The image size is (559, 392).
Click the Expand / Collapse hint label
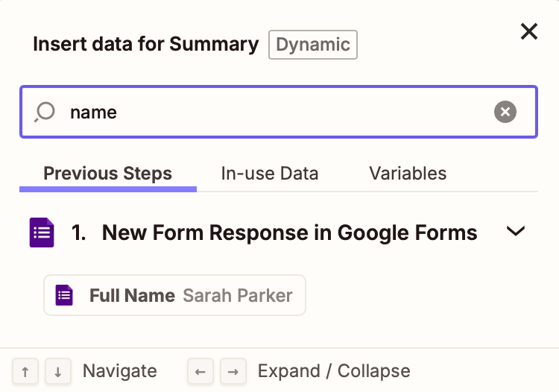point(334,371)
